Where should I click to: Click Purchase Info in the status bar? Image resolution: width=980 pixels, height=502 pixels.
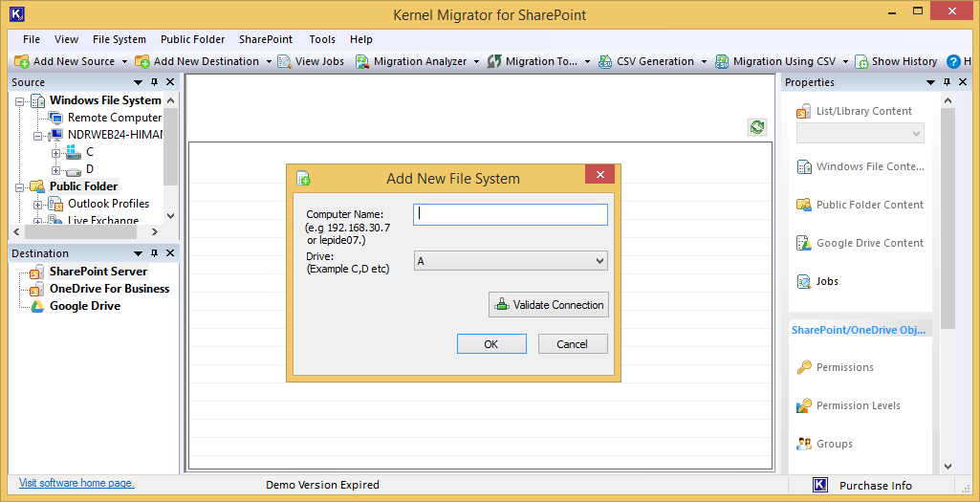click(x=876, y=486)
